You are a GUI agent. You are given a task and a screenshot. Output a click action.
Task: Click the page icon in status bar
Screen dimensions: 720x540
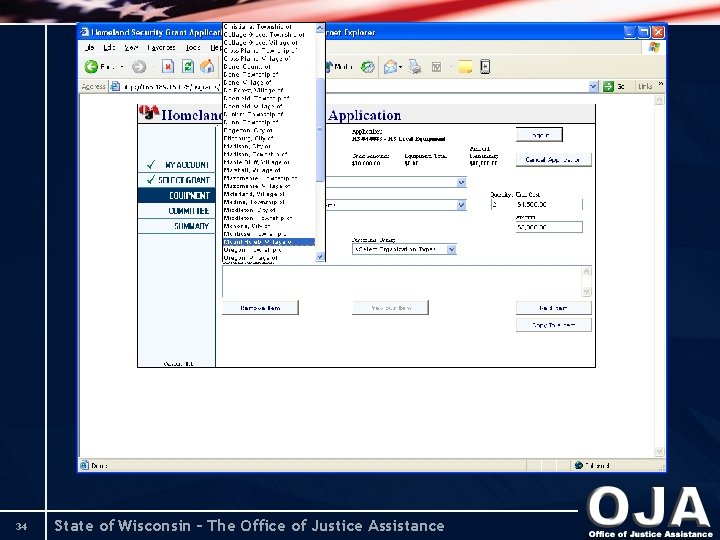click(84, 465)
